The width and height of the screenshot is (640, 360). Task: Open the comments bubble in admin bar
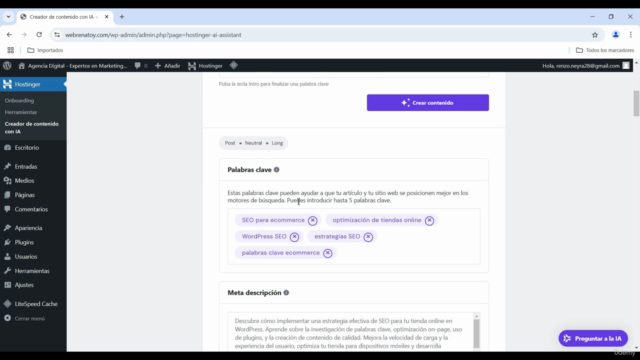click(x=141, y=66)
